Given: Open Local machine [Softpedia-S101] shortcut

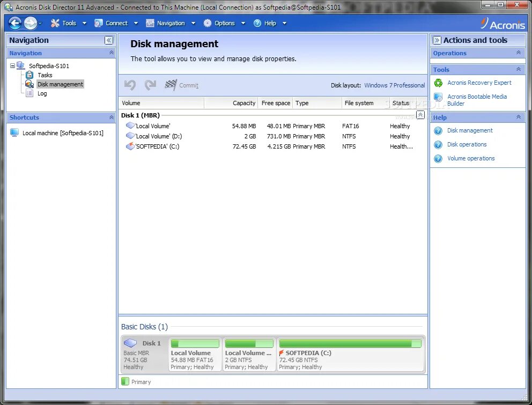Looking at the screenshot, I should 63,133.
